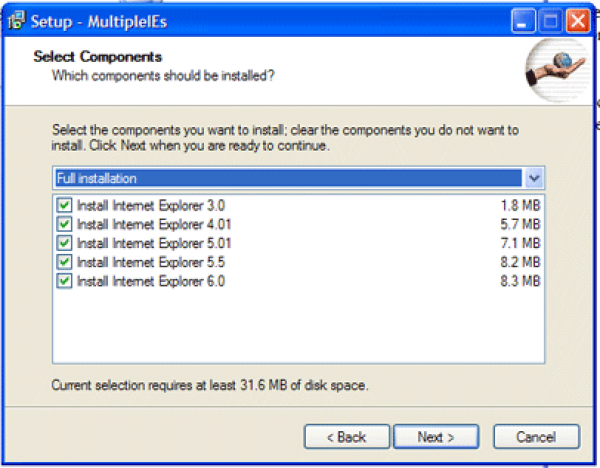The height and width of the screenshot is (468, 600).
Task: Disable Install Internet Explorer 5.01 checkbox
Action: click(65, 243)
